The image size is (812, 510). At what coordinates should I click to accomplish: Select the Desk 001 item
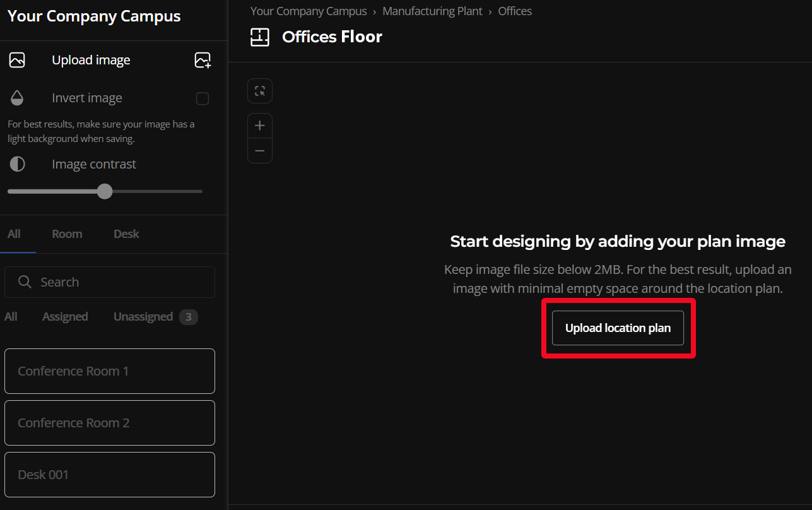pos(110,475)
